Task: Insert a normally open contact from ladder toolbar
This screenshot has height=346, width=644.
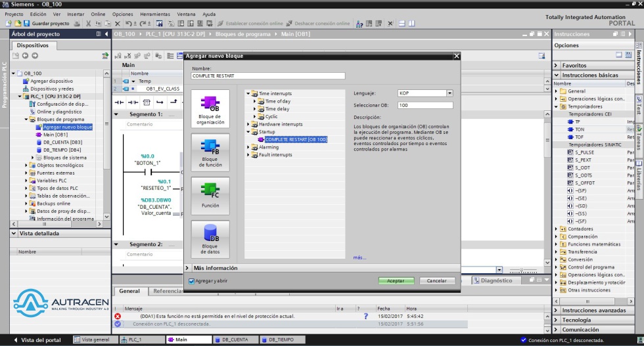Action: (x=119, y=102)
